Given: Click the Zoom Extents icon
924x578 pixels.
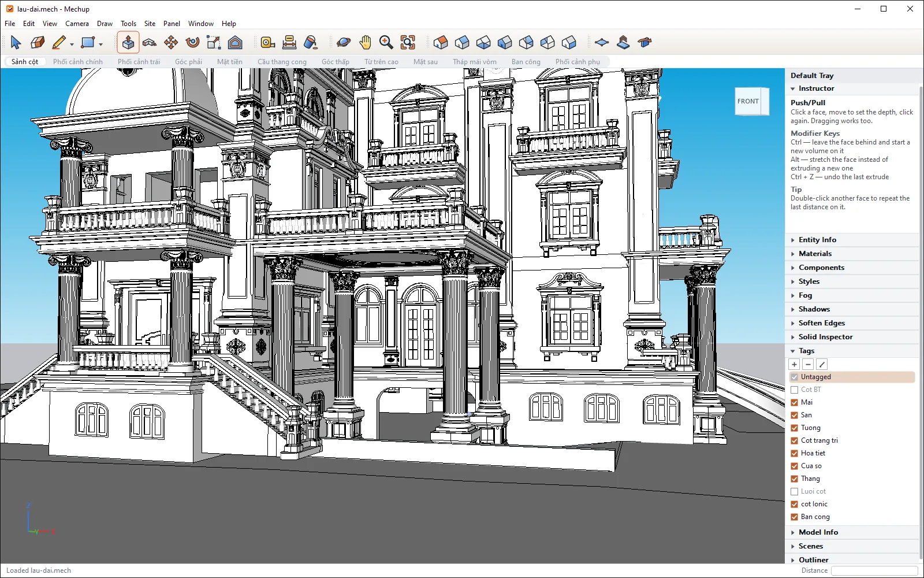Looking at the screenshot, I should pyautogui.click(x=408, y=42).
